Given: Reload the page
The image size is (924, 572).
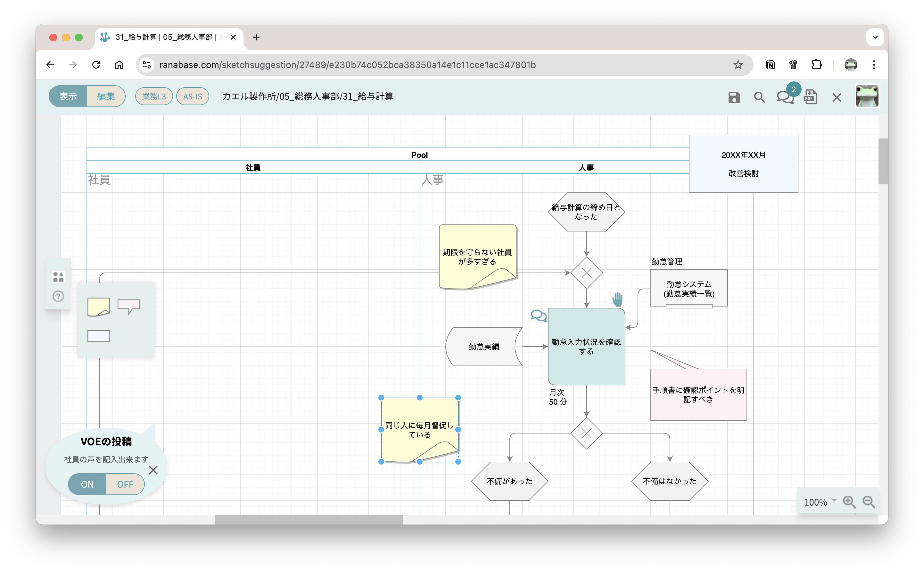Looking at the screenshot, I should [x=96, y=65].
